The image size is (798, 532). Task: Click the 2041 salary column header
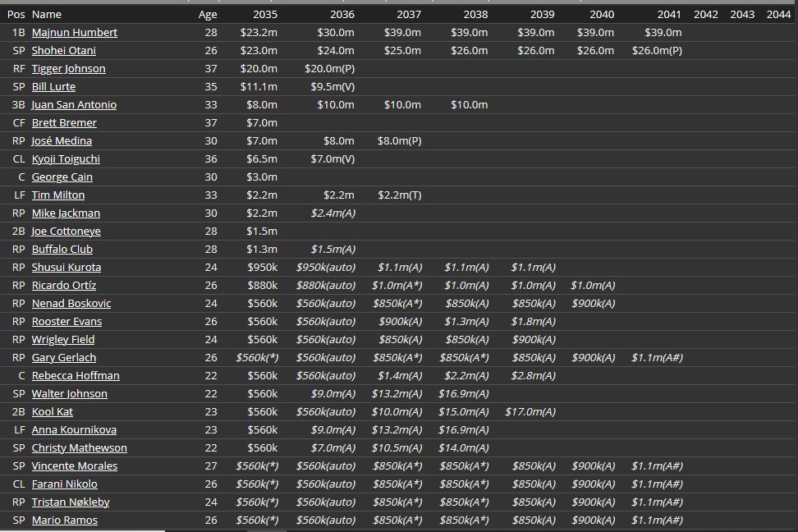(x=668, y=14)
